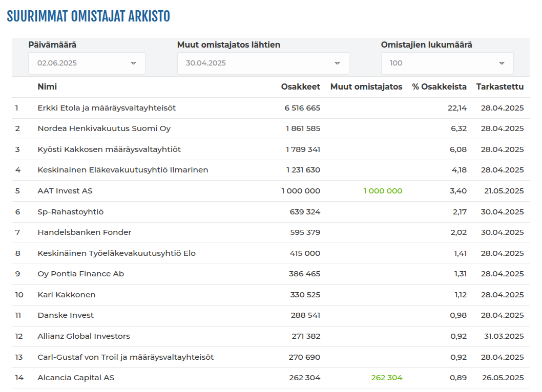Click the Suurimmat omistajat arkisto heading

click(x=89, y=16)
